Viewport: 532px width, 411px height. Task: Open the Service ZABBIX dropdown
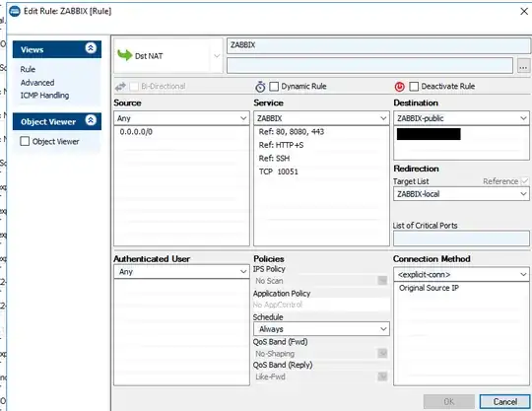(x=321, y=118)
